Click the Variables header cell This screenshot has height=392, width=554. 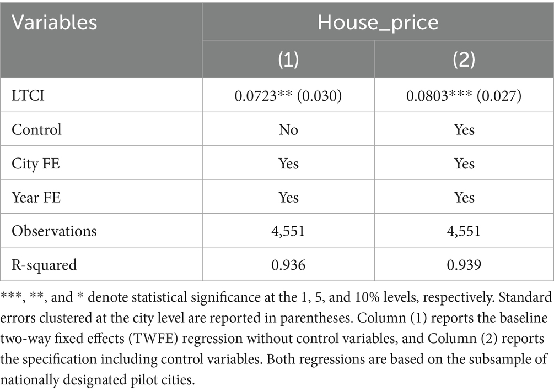54,23
